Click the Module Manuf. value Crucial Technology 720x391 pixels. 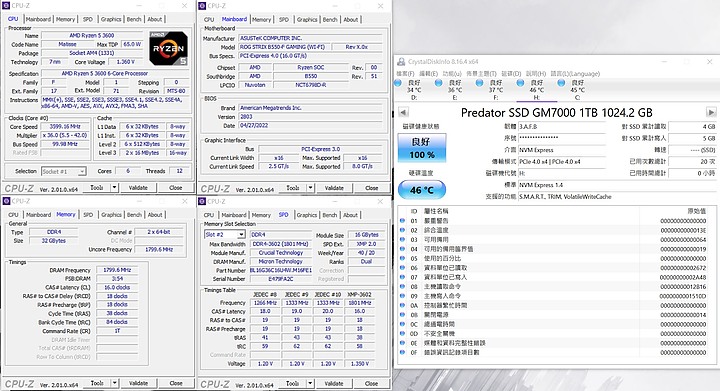click(x=281, y=252)
